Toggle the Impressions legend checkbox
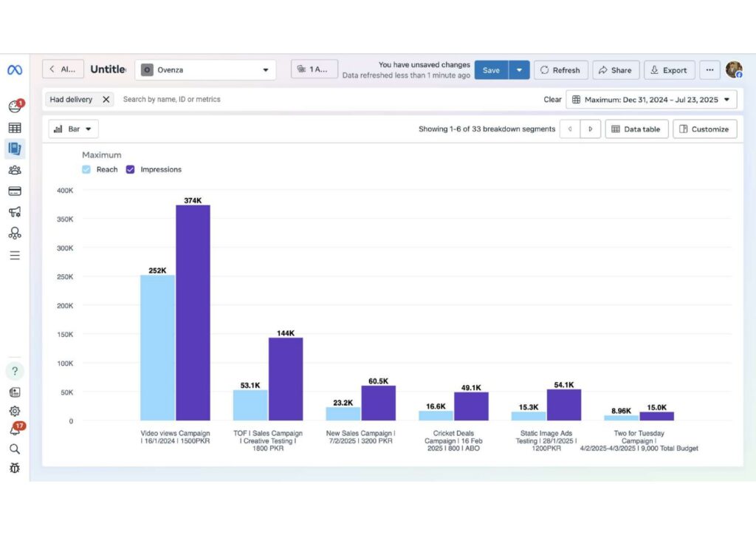 pyautogui.click(x=130, y=169)
